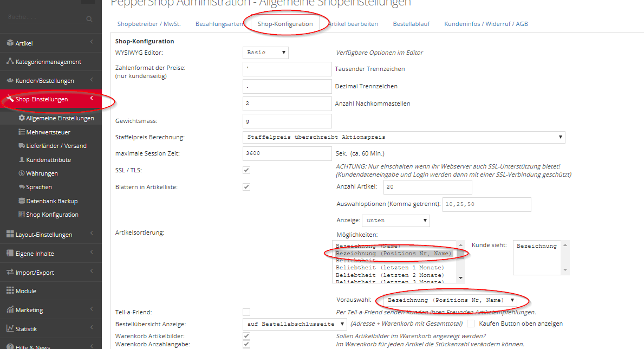
Task: Click the database icon beside Datenbank Backup
Action: pyautogui.click(x=22, y=201)
